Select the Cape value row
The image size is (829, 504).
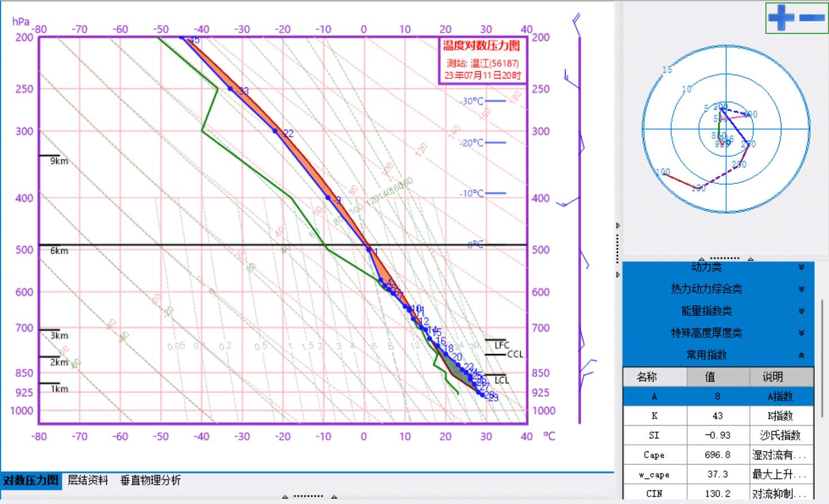[x=718, y=455]
